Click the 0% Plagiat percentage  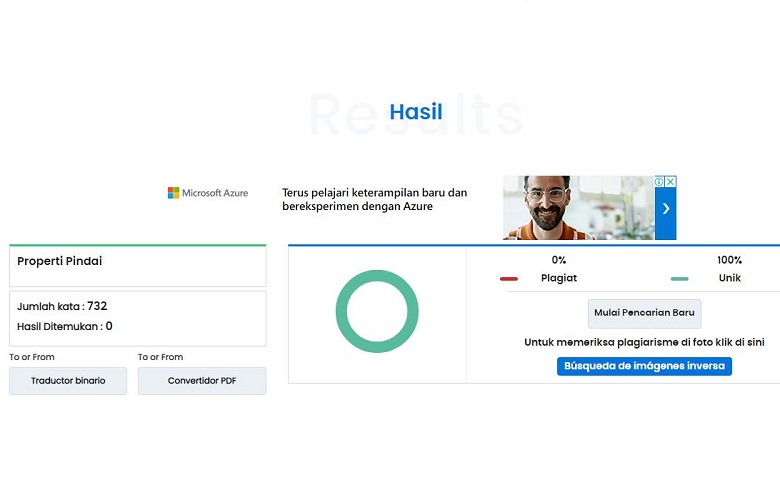558,260
